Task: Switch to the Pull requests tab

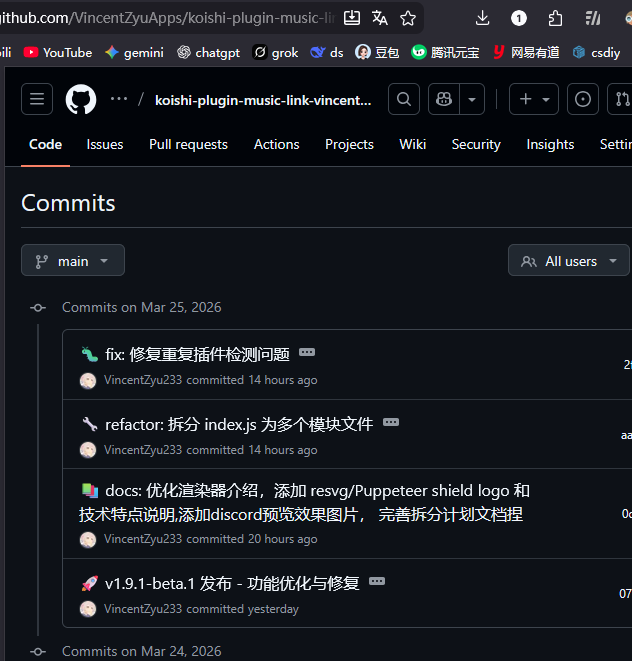Action: [188, 144]
